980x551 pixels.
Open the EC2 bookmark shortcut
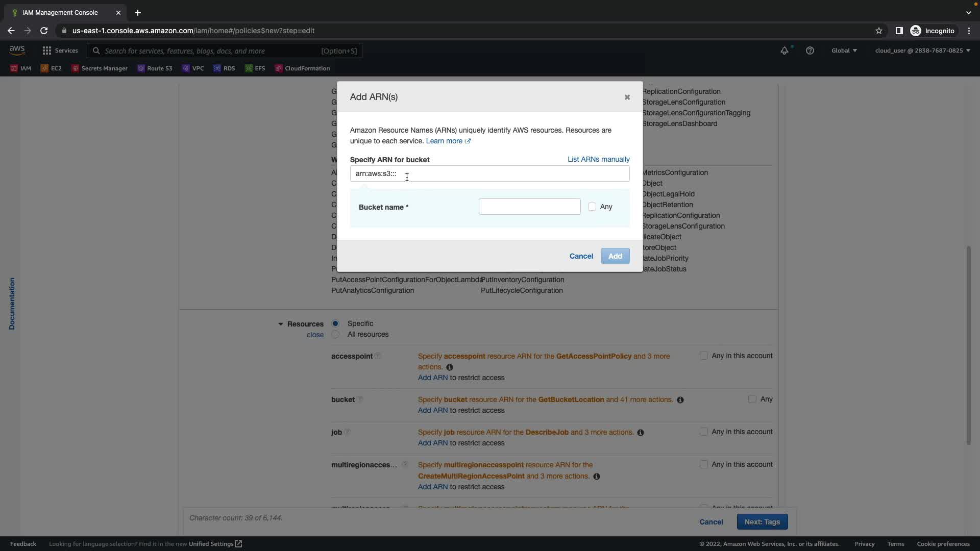point(51,68)
